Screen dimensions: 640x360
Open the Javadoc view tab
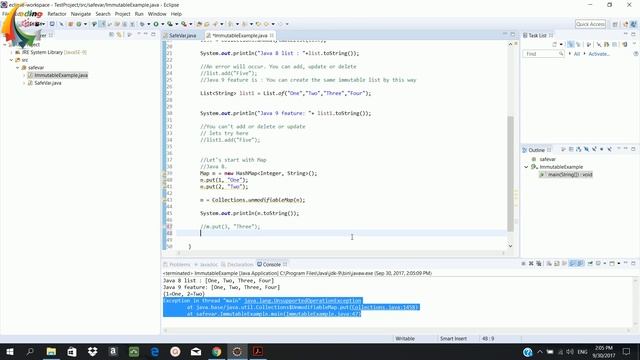[x=207, y=264]
